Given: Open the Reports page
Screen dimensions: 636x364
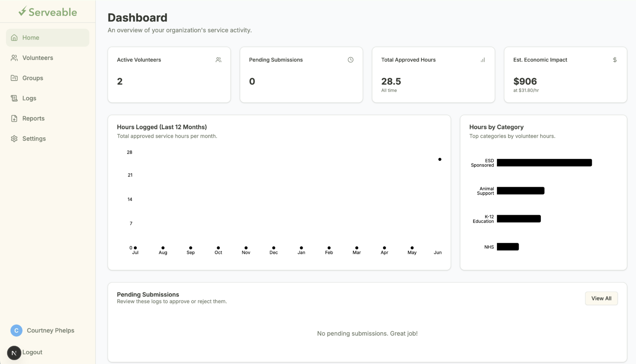Looking at the screenshot, I should pyautogui.click(x=48, y=119).
